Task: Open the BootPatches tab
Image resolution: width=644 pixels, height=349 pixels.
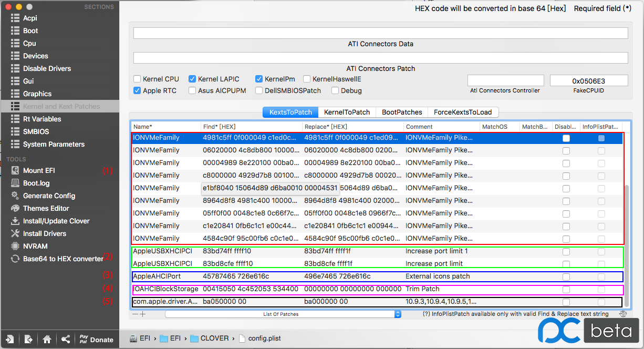Action: point(402,112)
